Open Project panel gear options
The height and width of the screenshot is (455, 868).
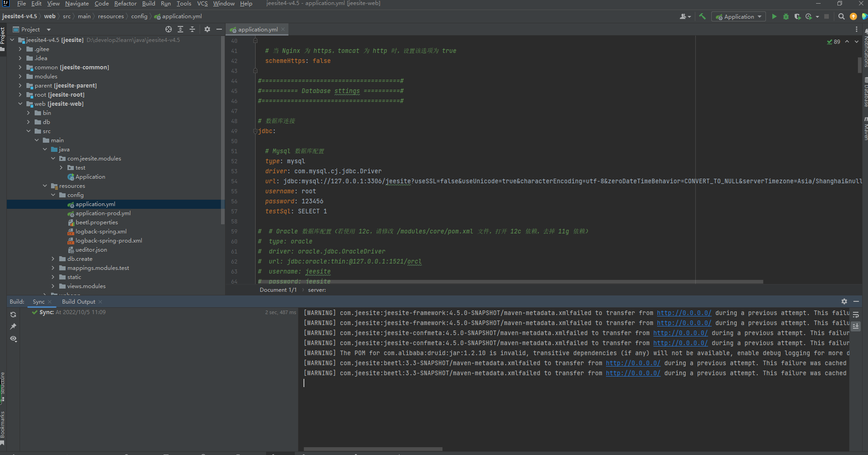pos(207,29)
